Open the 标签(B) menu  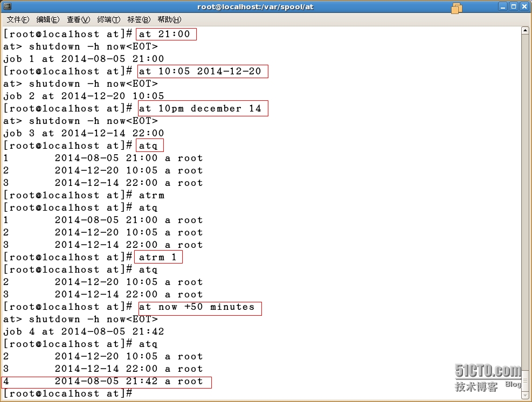(139, 20)
